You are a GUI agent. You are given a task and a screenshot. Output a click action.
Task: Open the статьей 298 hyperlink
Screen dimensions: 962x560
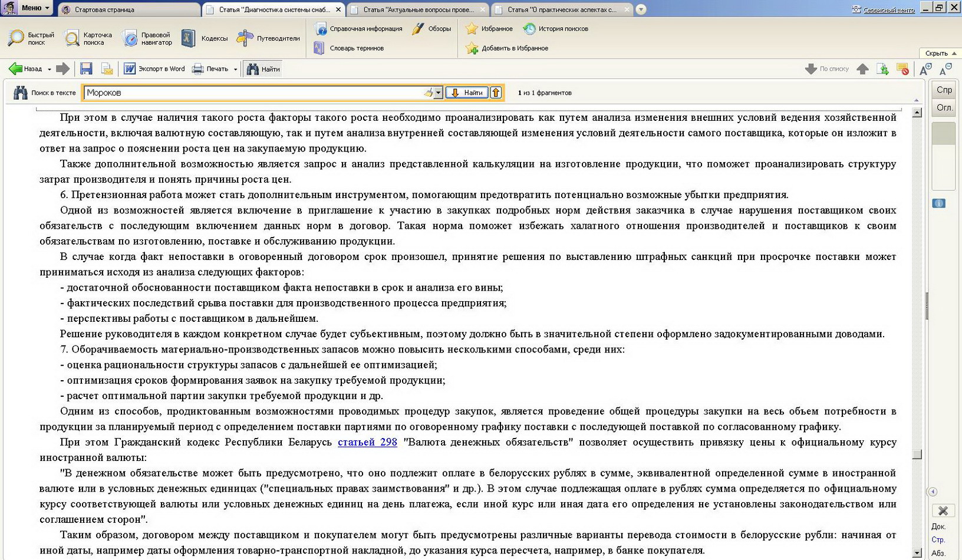[367, 442]
